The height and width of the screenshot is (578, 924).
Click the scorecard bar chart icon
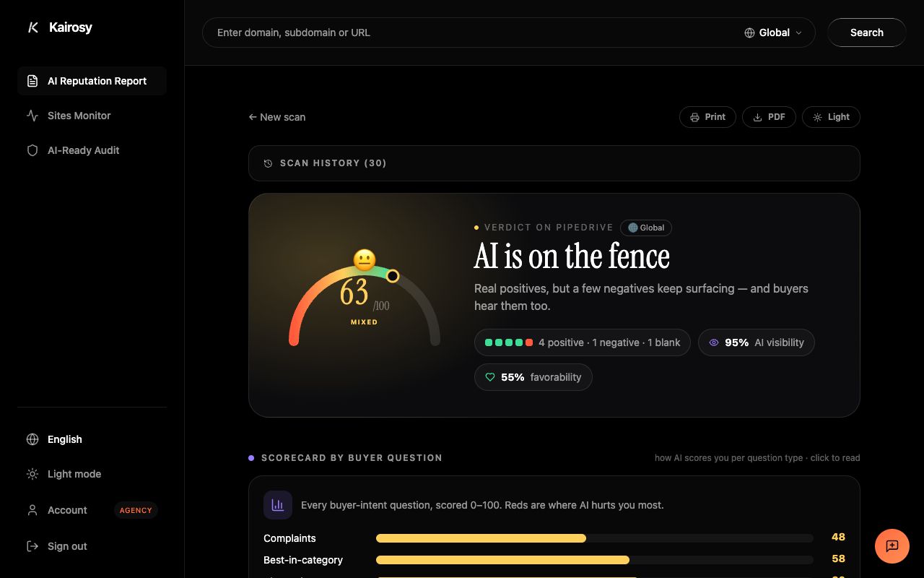click(x=278, y=505)
